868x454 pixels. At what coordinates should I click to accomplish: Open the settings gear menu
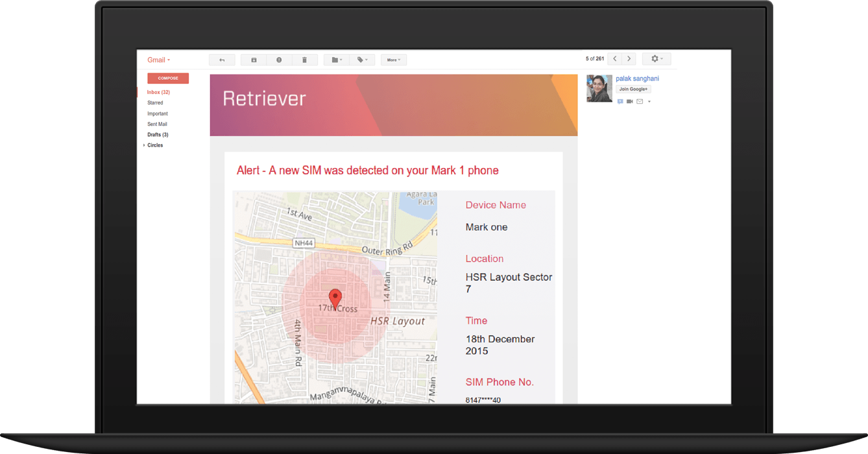pos(657,59)
